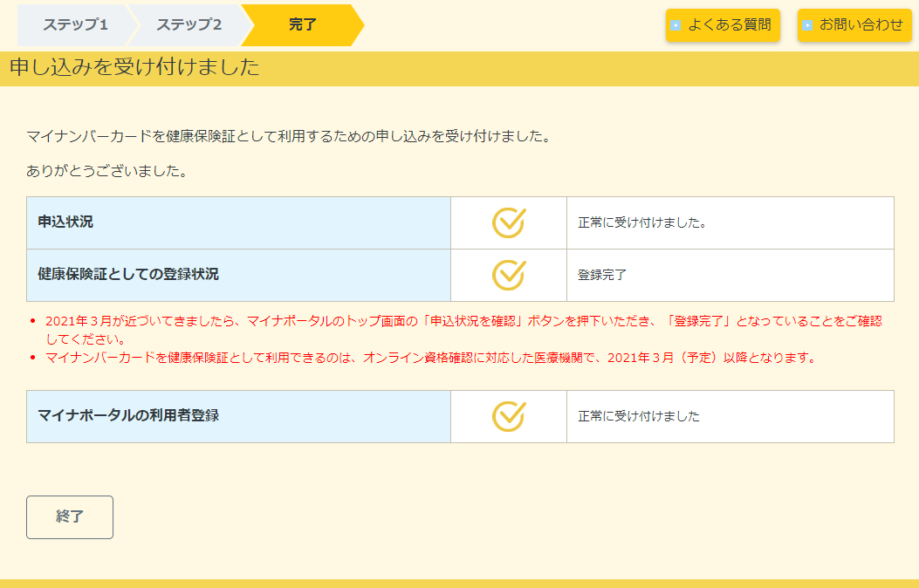This screenshot has height=588, width=919.
Task: Click the 登録完了 status text
Action: [x=602, y=275]
